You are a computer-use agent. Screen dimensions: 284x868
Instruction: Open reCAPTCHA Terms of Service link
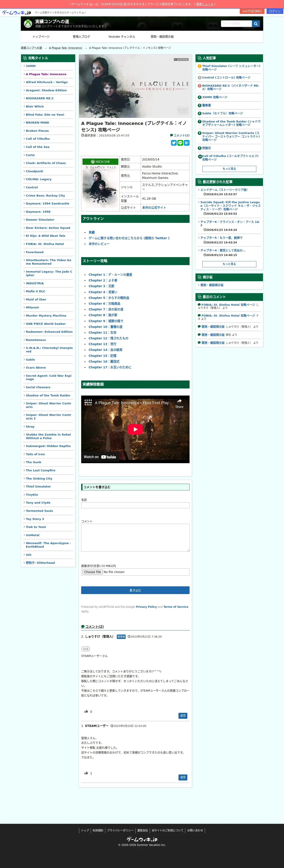pyautogui.click(x=176, y=607)
